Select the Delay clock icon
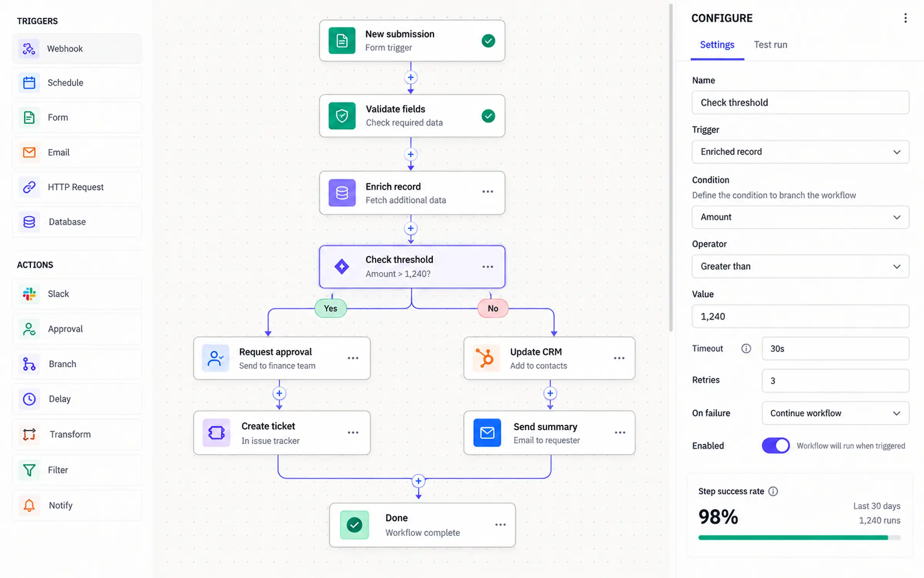The height and width of the screenshot is (578, 924). (29, 399)
